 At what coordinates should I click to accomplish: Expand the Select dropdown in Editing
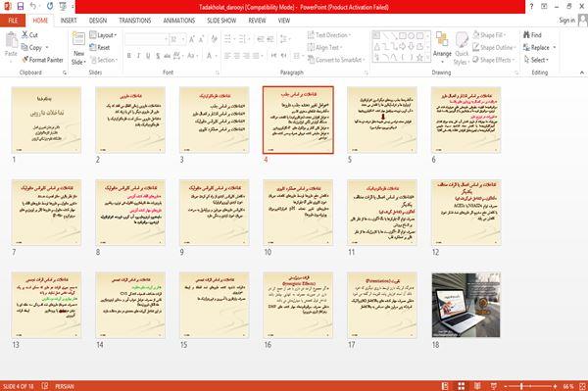tap(536, 60)
